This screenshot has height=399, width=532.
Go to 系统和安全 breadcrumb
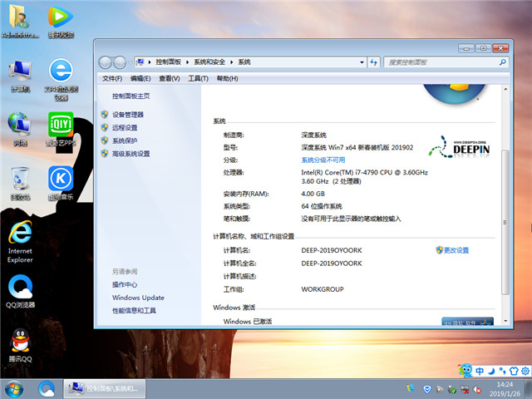tap(209, 62)
